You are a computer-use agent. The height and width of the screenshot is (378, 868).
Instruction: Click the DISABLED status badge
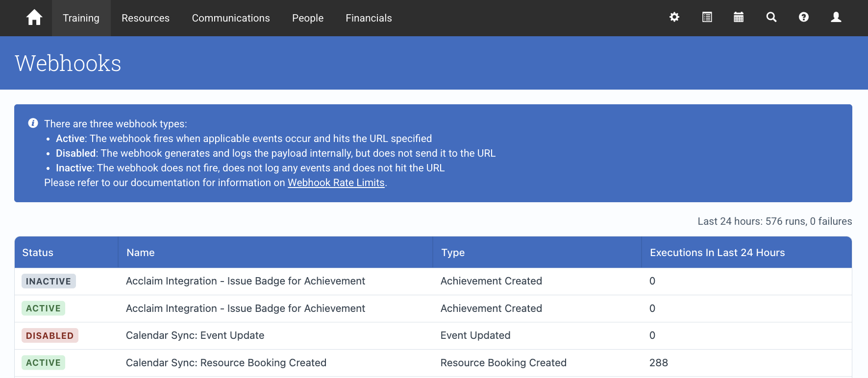(x=50, y=335)
